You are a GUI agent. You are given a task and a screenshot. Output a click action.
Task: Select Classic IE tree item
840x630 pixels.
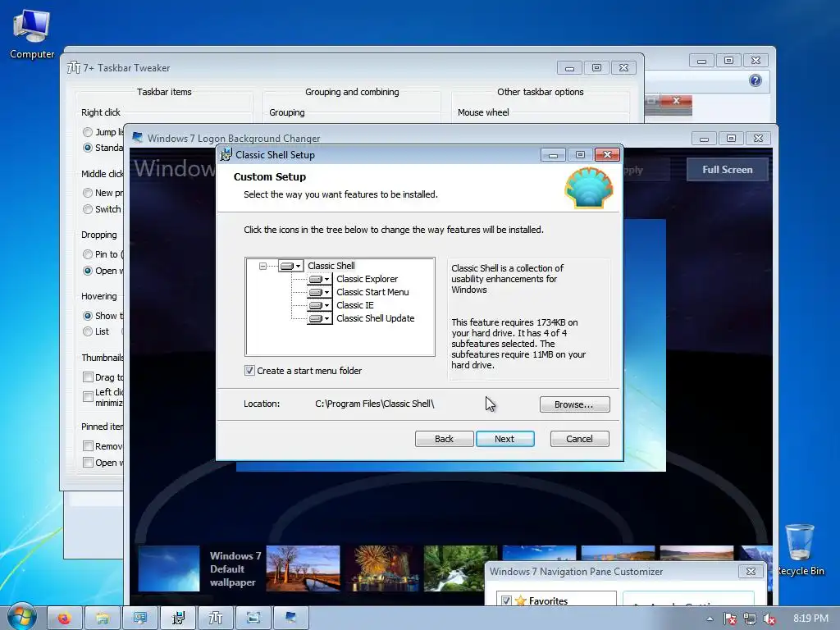(x=354, y=305)
